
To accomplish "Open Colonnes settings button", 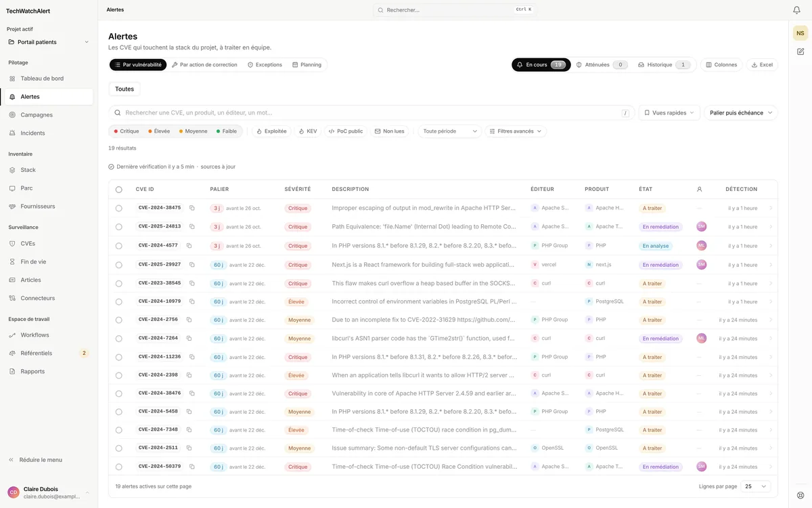I will click(721, 65).
